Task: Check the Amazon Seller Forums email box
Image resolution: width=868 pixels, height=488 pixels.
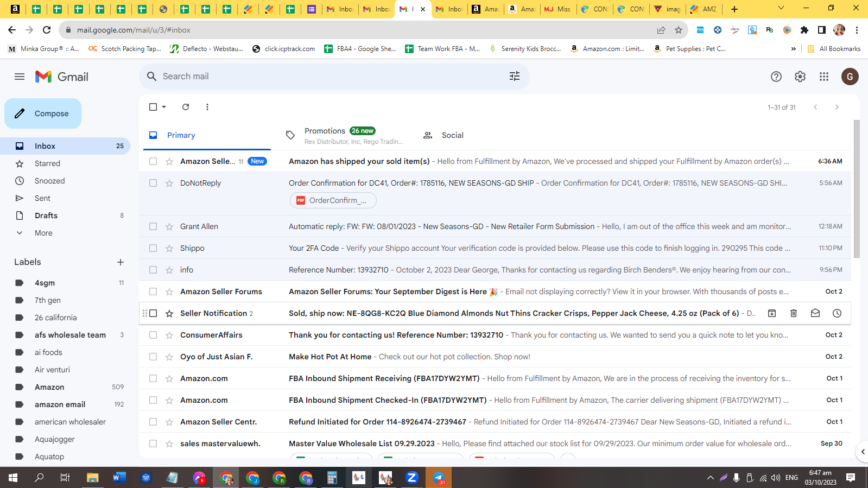Action: coord(153,291)
